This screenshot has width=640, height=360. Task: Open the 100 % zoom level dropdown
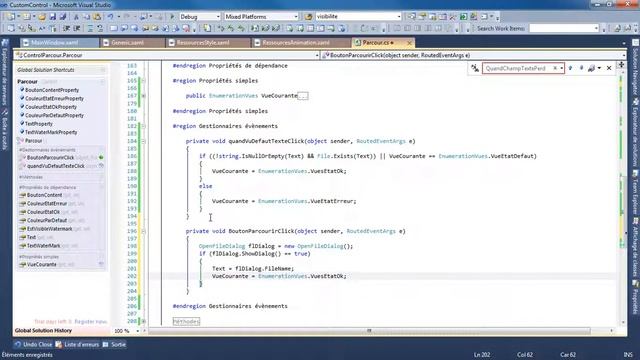coord(137,331)
